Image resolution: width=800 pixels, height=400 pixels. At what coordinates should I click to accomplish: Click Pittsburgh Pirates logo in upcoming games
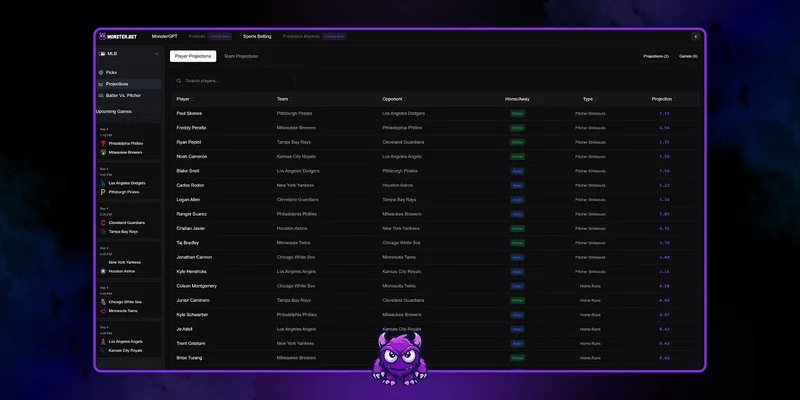(x=103, y=192)
